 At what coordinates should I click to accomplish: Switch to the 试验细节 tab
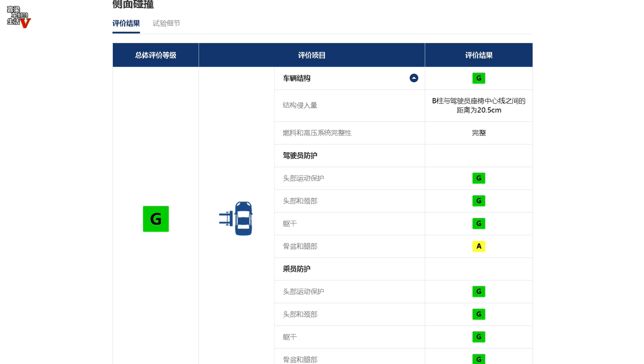[166, 23]
